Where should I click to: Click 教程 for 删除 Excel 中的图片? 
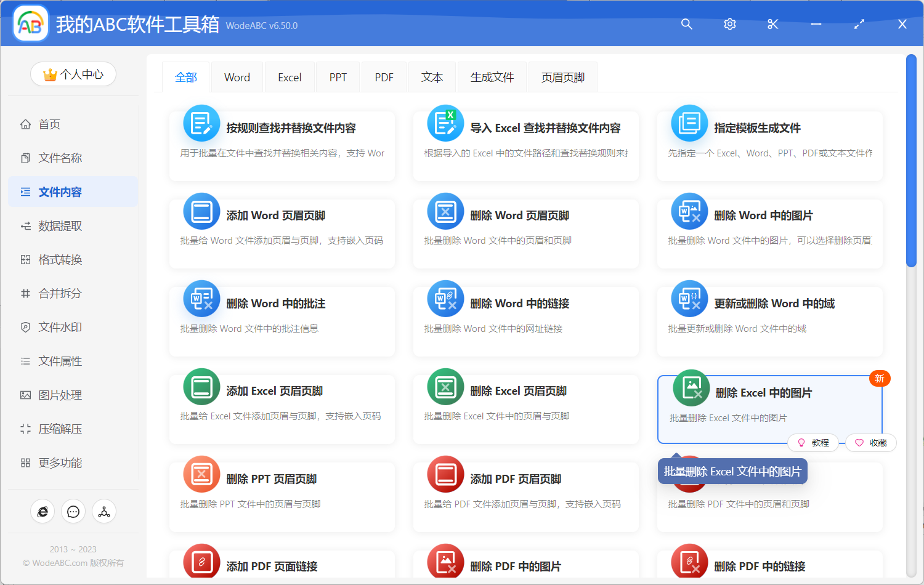coord(813,442)
